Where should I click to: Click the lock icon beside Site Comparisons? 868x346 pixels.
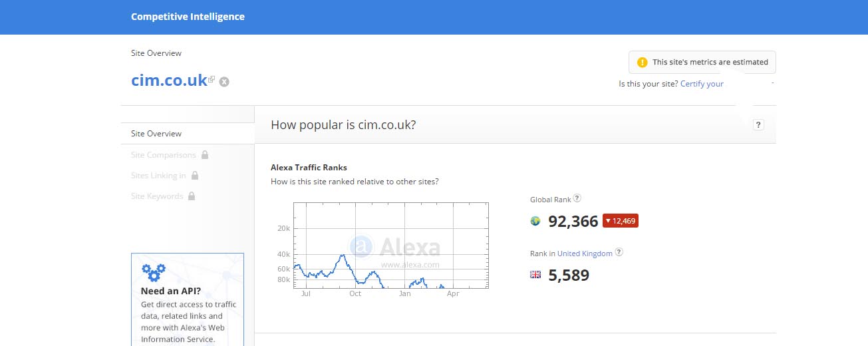click(x=205, y=154)
